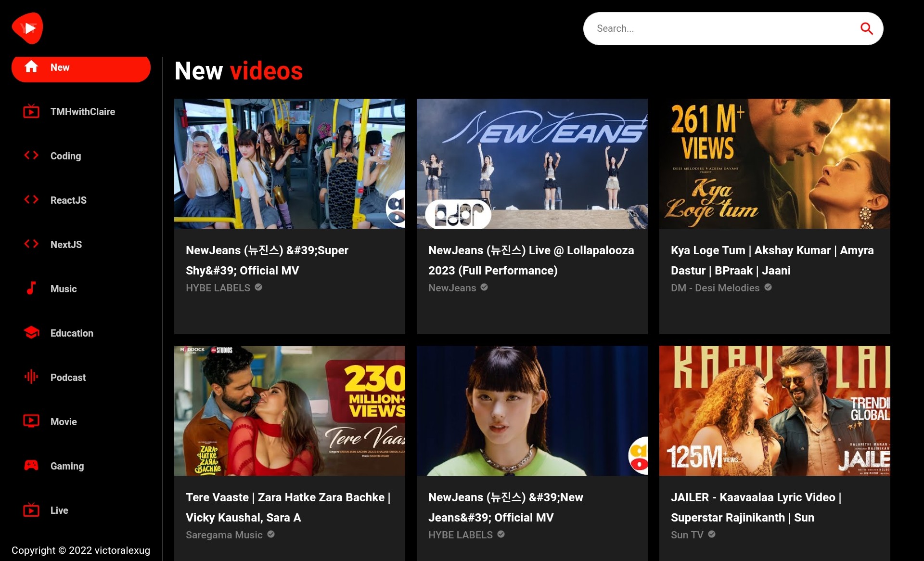Image resolution: width=924 pixels, height=561 pixels.
Task: Open the Sun TV channel link
Action: [x=687, y=535]
